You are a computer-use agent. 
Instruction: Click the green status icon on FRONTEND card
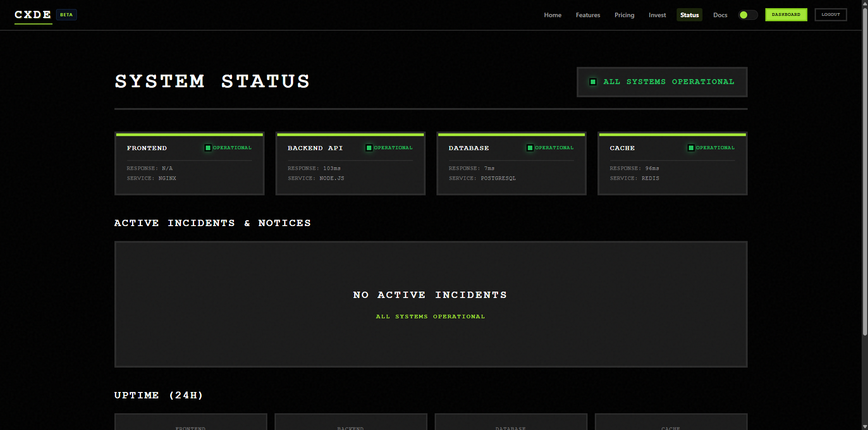click(208, 147)
